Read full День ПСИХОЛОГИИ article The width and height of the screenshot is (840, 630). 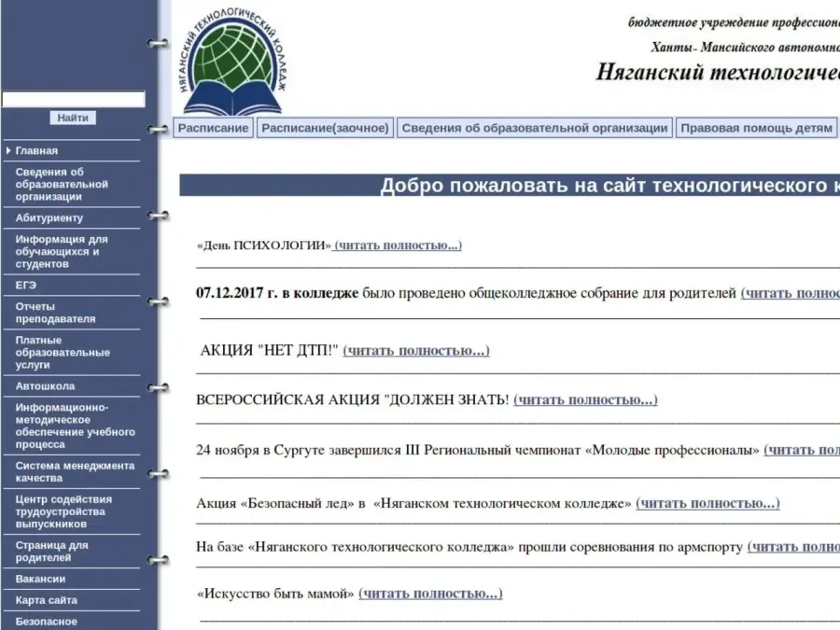tap(398, 245)
